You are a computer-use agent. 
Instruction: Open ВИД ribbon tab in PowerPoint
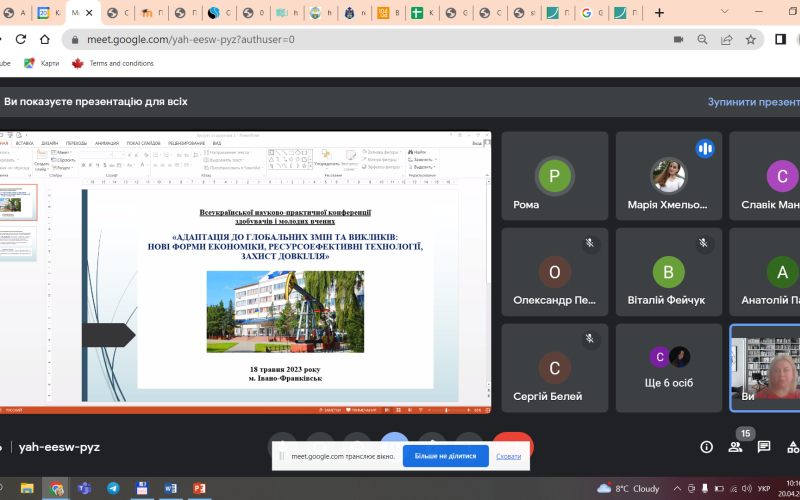pos(217,143)
